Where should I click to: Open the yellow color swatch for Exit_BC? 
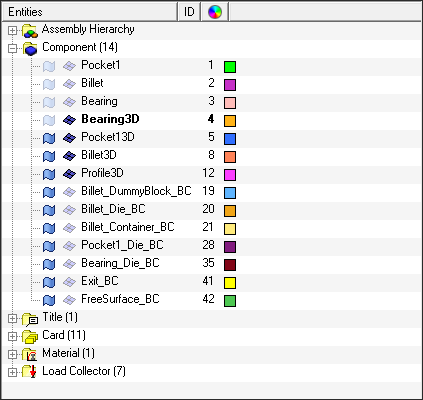coord(230,283)
